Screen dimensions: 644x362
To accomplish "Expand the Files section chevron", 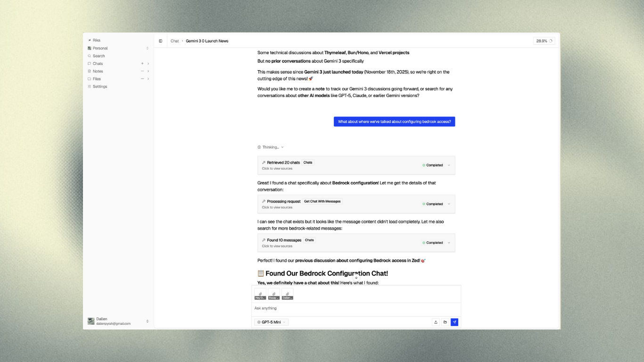I will pyautogui.click(x=148, y=79).
